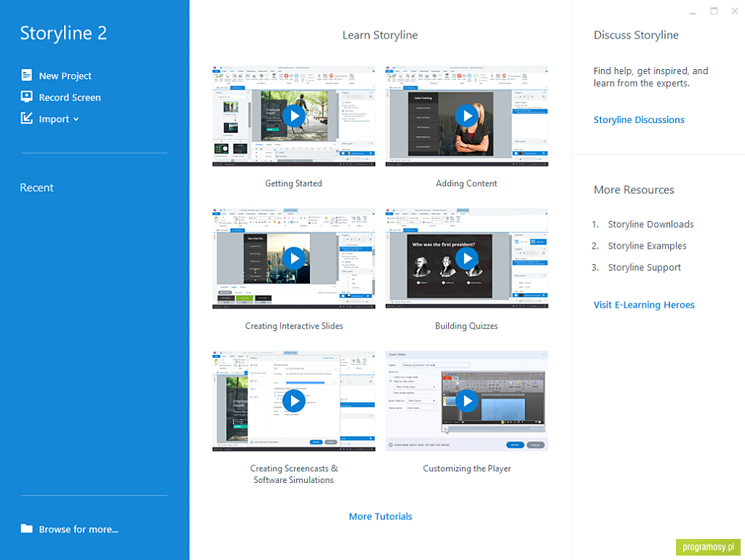Click the Record Screen monitor icon
Viewport: 745px width, 560px height.
point(27,97)
